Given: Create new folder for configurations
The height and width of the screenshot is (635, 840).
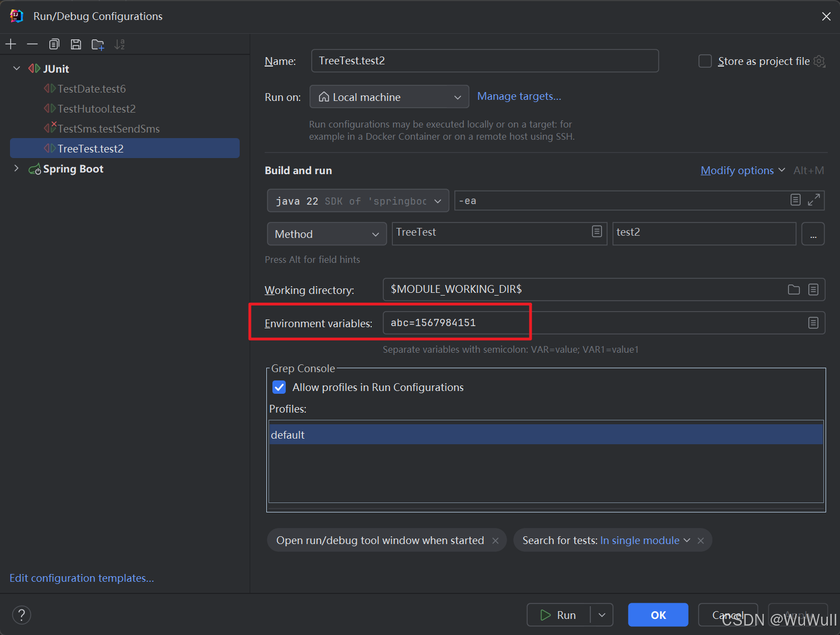Looking at the screenshot, I should coord(98,44).
